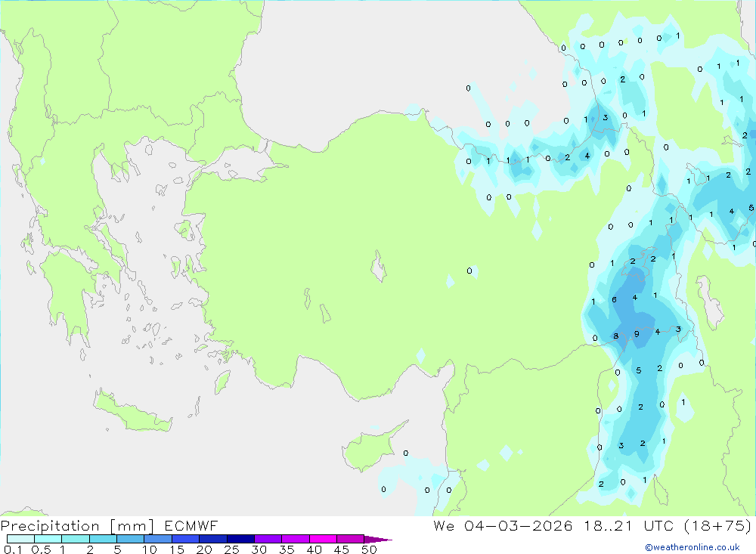Click the legend label '25'

click(231, 549)
